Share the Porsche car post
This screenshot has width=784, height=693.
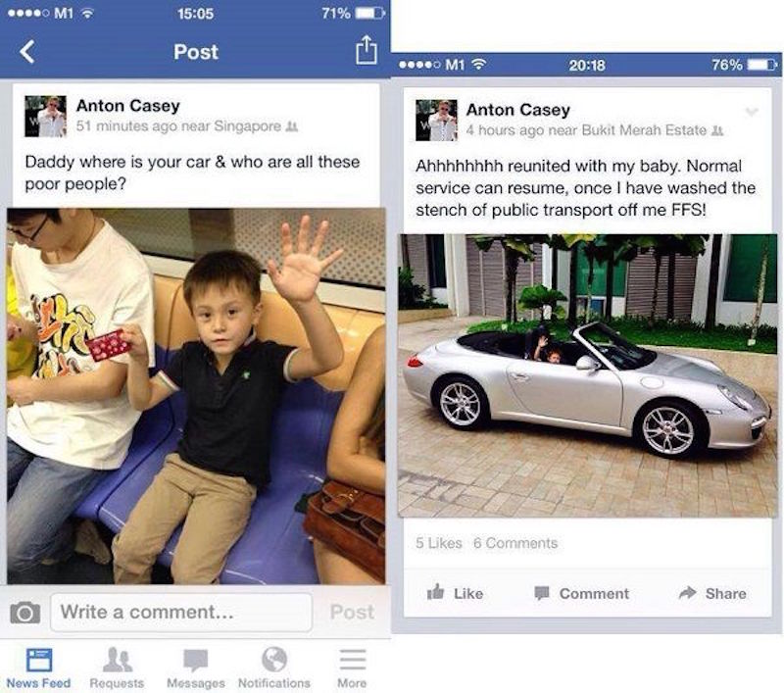(x=712, y=593)
